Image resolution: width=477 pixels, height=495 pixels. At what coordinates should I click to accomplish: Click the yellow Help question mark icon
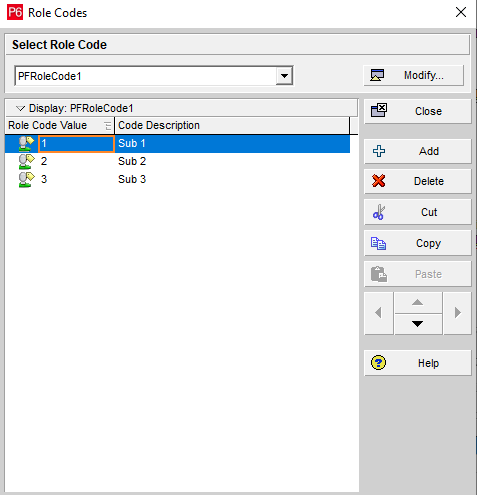(378, 363)
